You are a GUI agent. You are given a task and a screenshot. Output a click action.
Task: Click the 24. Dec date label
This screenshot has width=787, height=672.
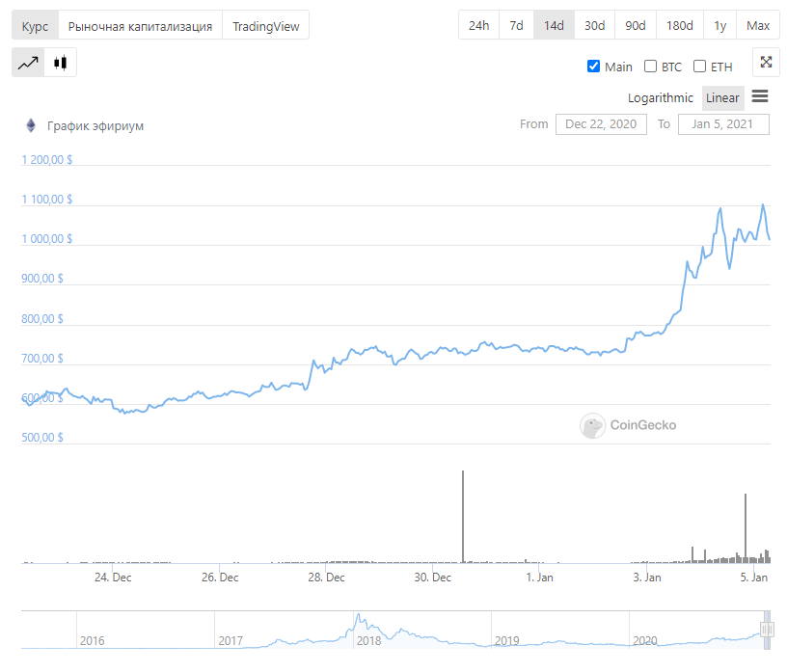pyautogui.click(x=113, y=578)
